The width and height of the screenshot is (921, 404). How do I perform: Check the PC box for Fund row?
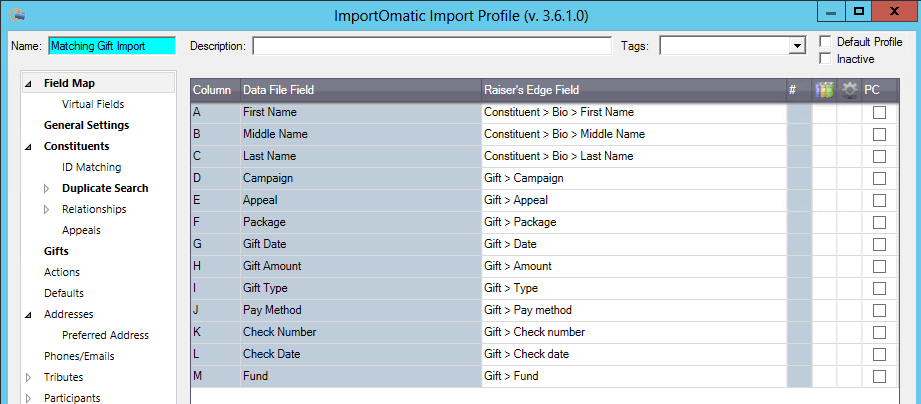pyautogui.click(x=879, y=376)
